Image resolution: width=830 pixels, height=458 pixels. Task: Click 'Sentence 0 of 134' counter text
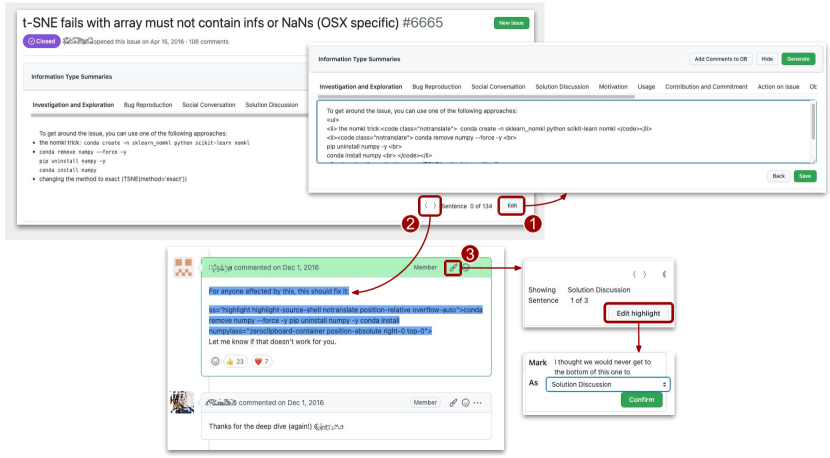coord(466,206)
